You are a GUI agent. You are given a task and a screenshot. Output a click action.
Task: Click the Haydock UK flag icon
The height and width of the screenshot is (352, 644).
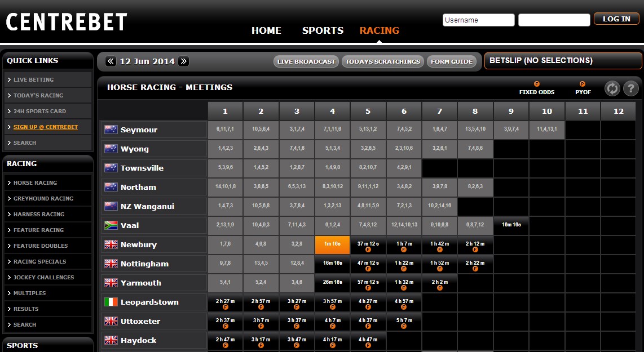pyautogui.click(x=111, y=340)
